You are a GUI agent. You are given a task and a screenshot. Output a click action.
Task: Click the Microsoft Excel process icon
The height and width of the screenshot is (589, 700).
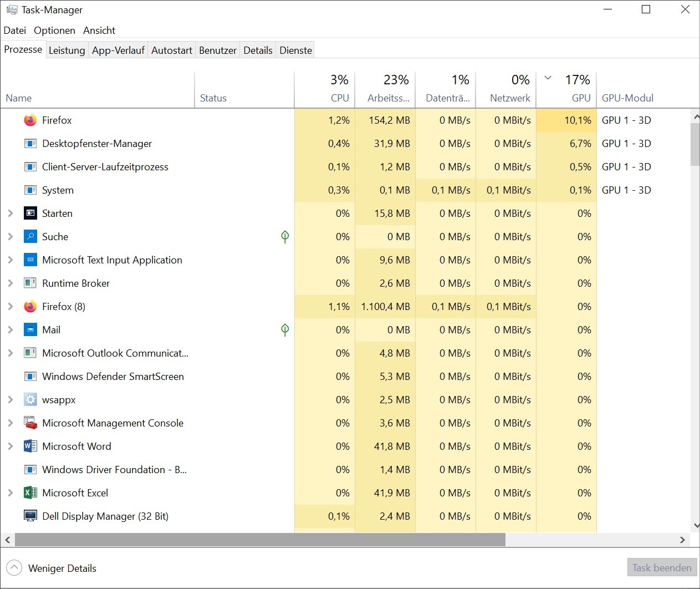30,493
